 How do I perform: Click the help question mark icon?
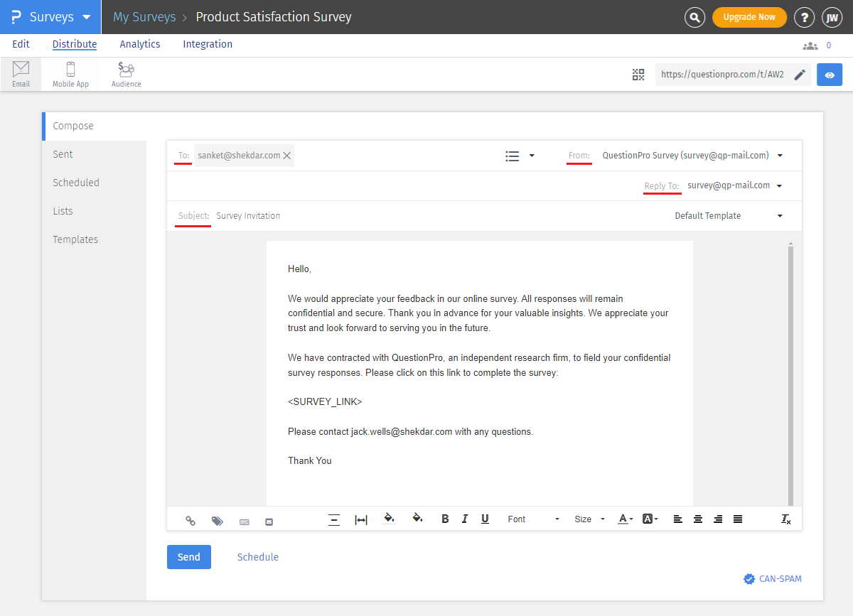tap(804, 16)
